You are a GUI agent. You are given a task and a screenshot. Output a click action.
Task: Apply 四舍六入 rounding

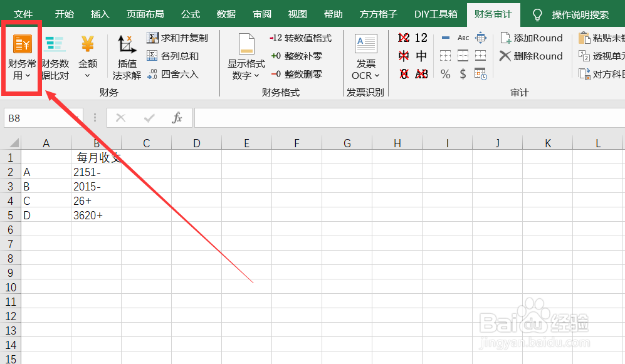coord(172,74)
